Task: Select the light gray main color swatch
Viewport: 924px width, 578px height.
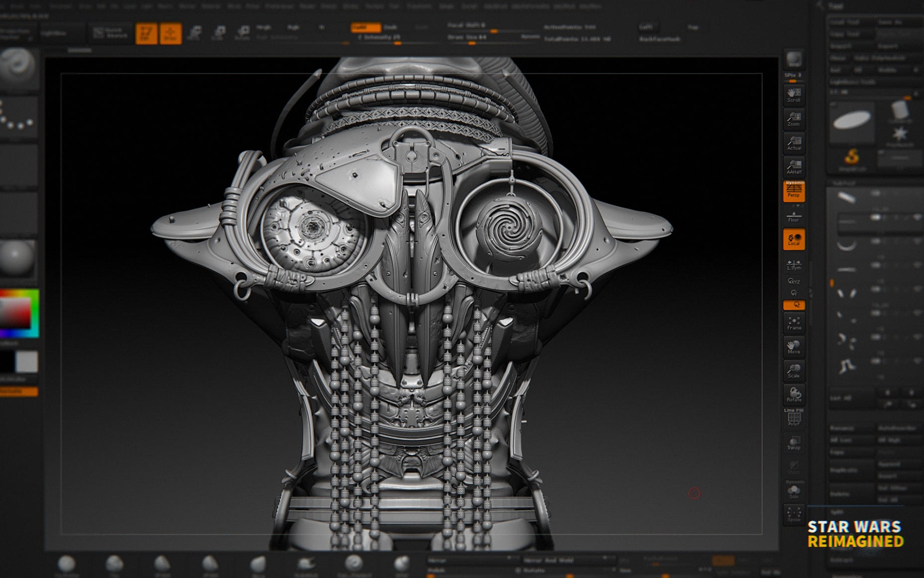Action: pyautogui.click(x=27, y=362)
